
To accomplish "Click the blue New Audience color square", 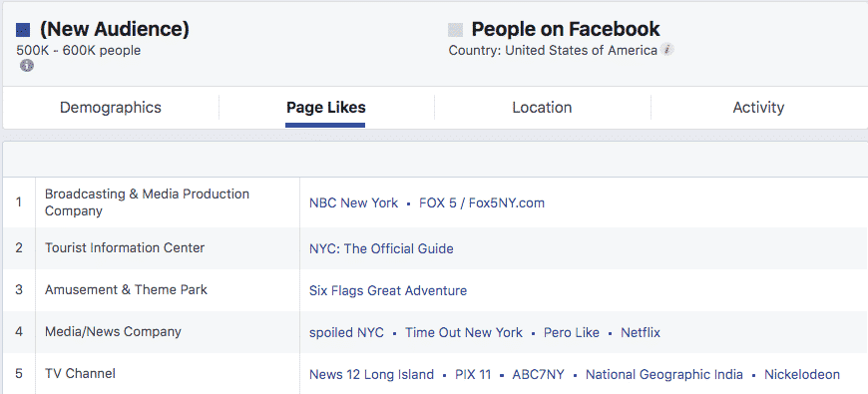I will coord(23,30).
